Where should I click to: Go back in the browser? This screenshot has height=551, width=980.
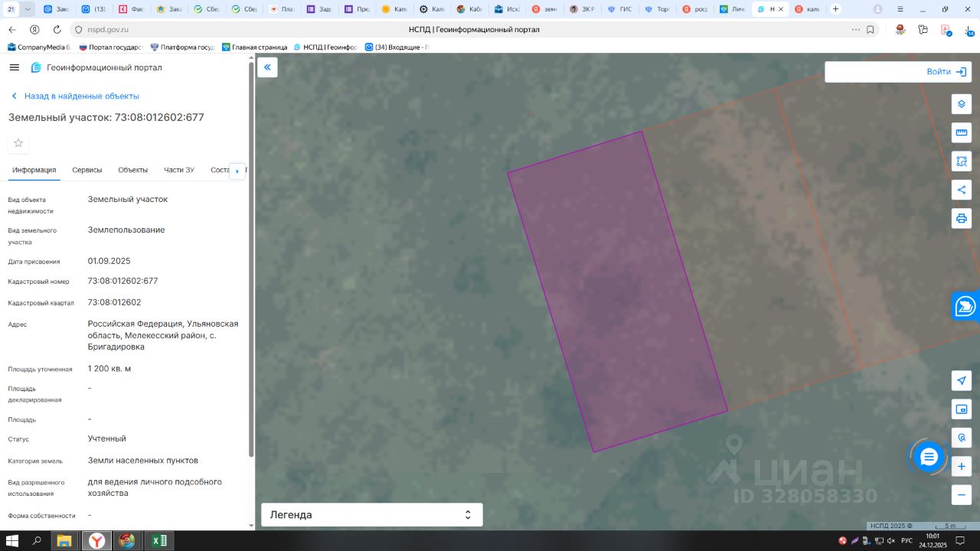click(11, 29)
